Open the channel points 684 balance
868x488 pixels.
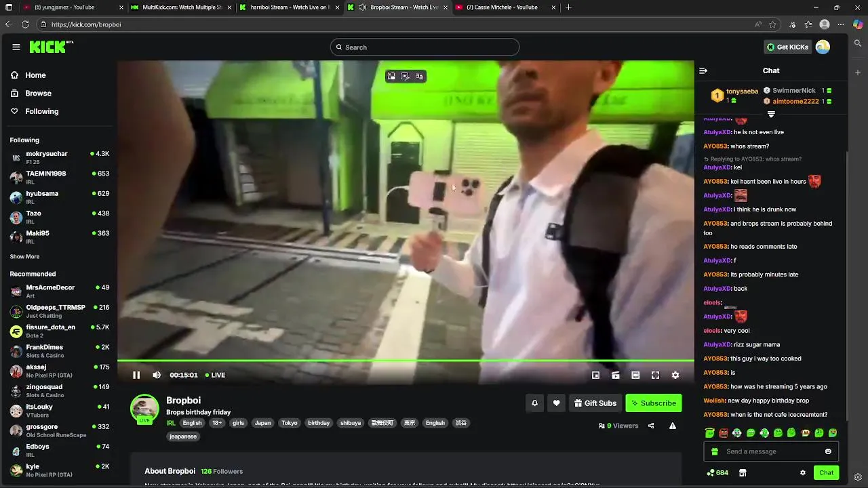[717, 472]
